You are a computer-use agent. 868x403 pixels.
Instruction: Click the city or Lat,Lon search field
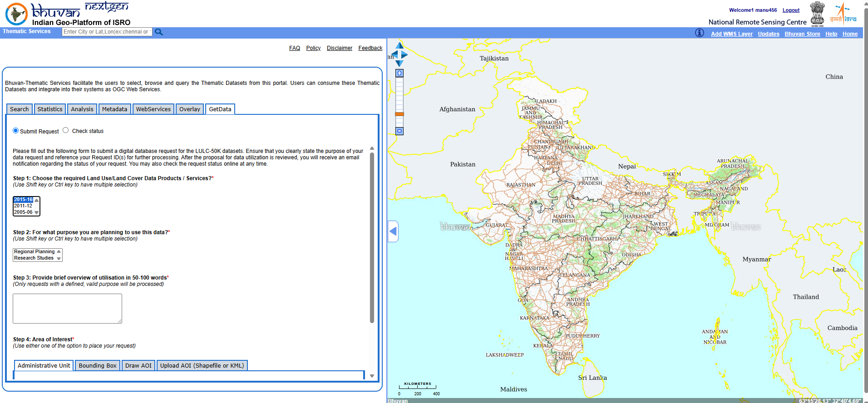pos(107,32)
